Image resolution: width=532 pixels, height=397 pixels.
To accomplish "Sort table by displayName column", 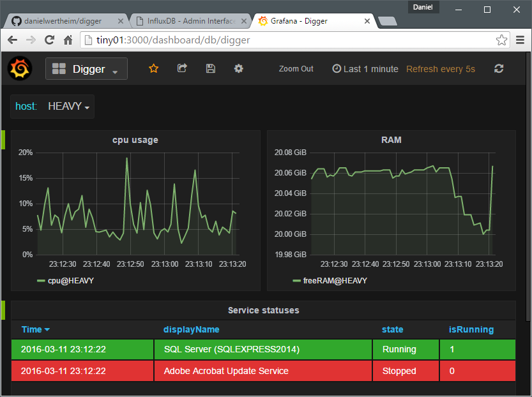I will (192, 329).
